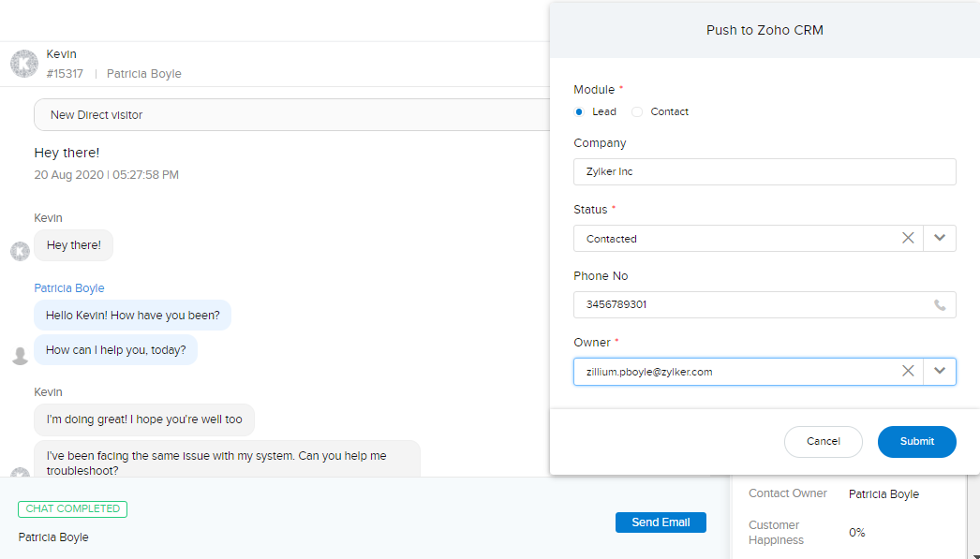Open the Contacted status combo box
980x559 pixels.
pos(731,239)
